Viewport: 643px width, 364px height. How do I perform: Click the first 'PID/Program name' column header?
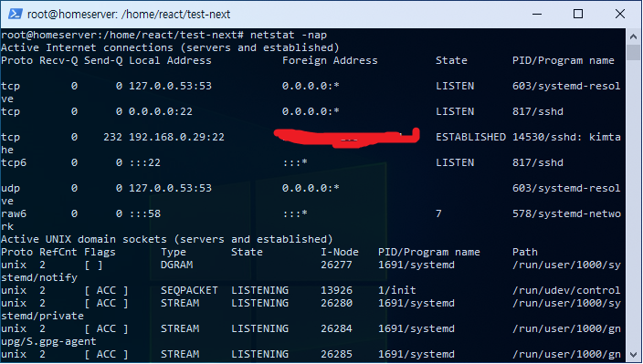[x=563, y=60]
